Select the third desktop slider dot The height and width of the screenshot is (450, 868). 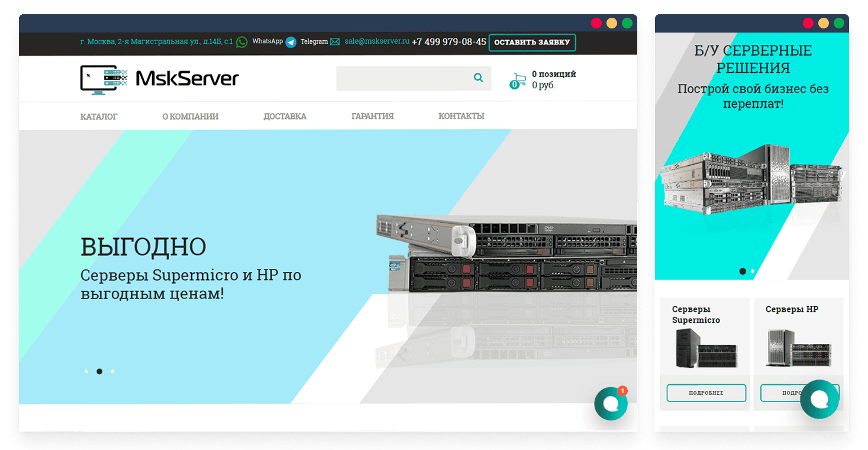point(112,371)
